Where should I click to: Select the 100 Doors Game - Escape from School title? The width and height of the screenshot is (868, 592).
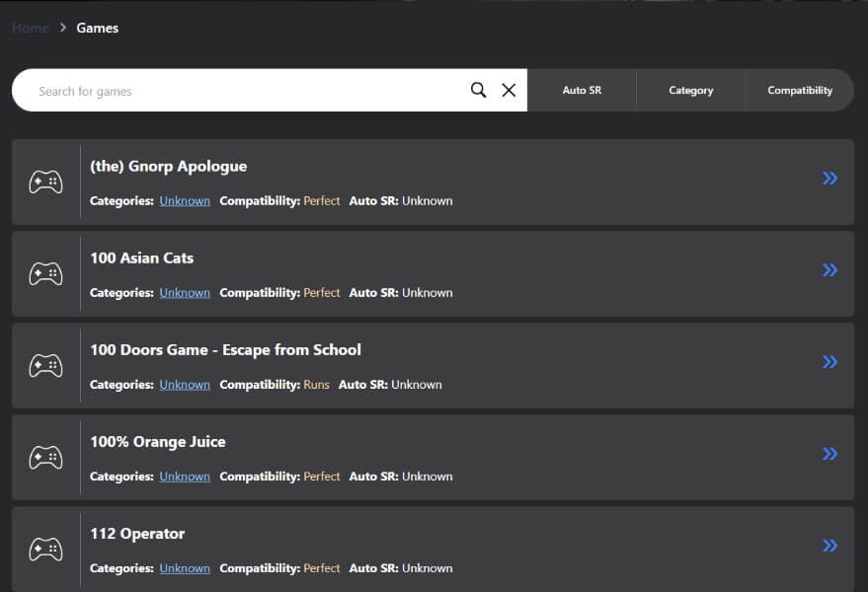(x=225, y=350)
